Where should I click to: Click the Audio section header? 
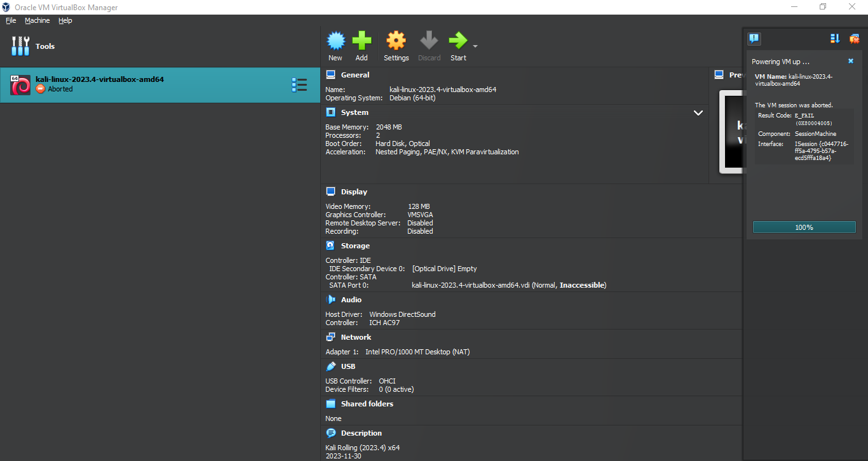click(351, 300)
